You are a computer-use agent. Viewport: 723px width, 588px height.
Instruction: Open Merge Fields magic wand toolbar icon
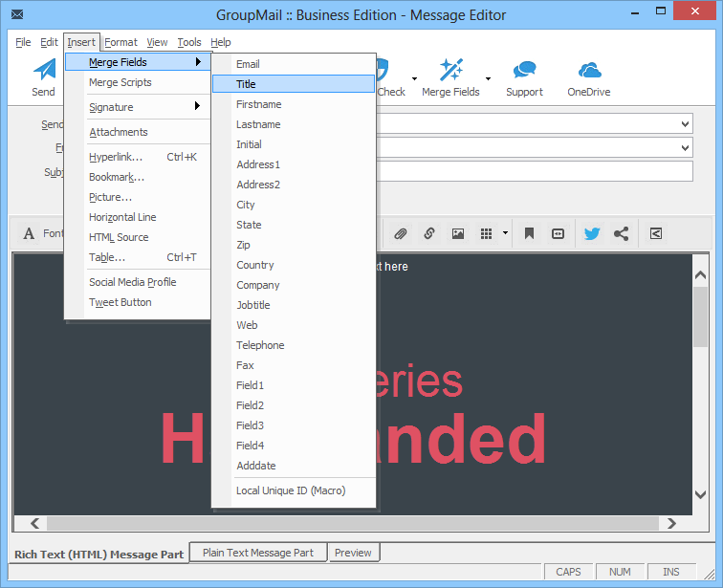pos(451,70)
